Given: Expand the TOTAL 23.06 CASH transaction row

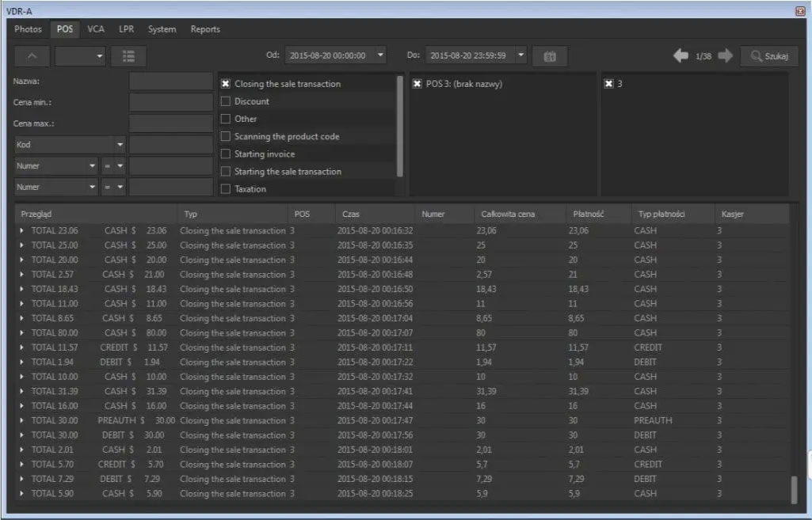Looking at the screenshot, I should pos(22,231).
